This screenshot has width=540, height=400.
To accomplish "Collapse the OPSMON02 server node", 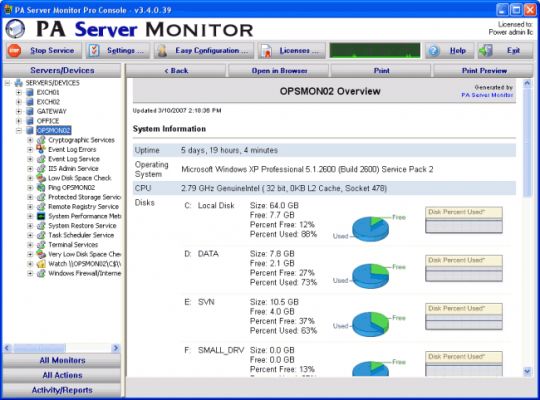I will coord(19,131).
